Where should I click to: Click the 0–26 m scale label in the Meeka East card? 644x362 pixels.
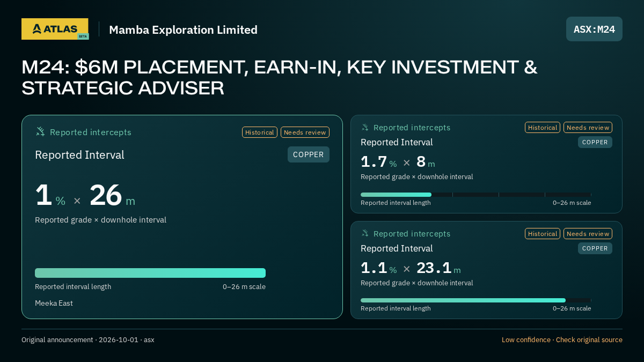pyautogui.click(x=244, y=286)
